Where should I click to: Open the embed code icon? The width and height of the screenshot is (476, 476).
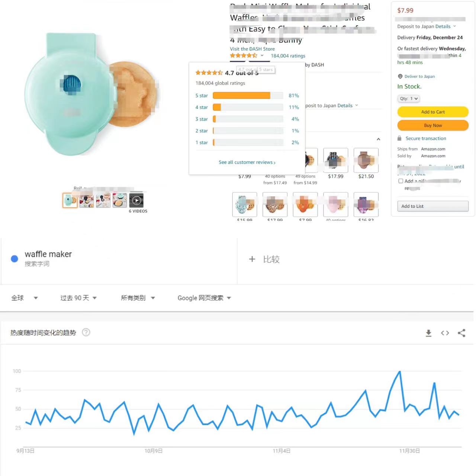[x=445, y=333]
